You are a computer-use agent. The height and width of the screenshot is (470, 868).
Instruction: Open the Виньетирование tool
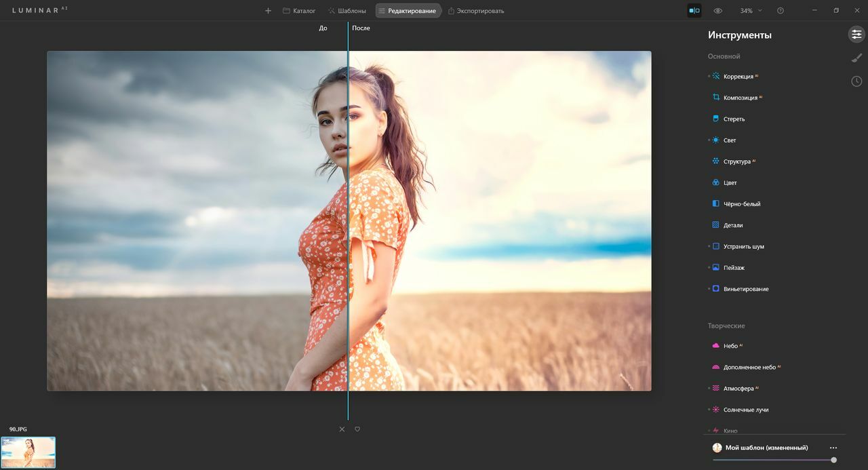click(745, 289)
